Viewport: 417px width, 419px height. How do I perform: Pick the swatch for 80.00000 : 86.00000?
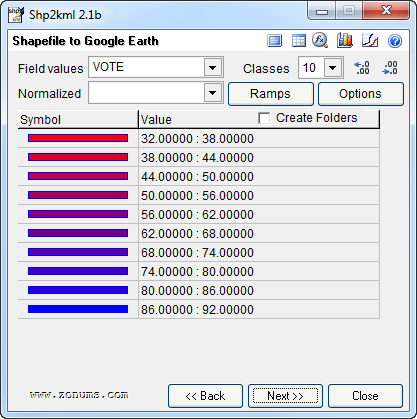tap(78, 290)
